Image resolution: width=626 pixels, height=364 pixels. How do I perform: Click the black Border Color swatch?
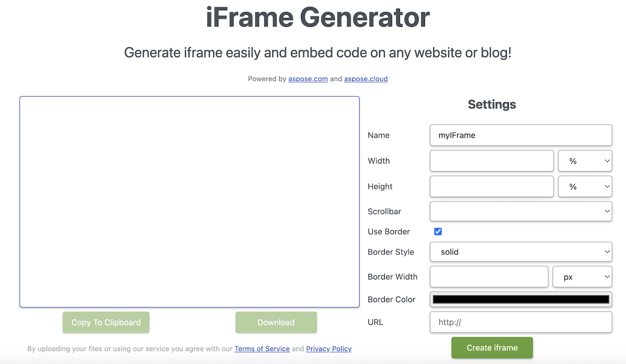click(x=521, y=299)
